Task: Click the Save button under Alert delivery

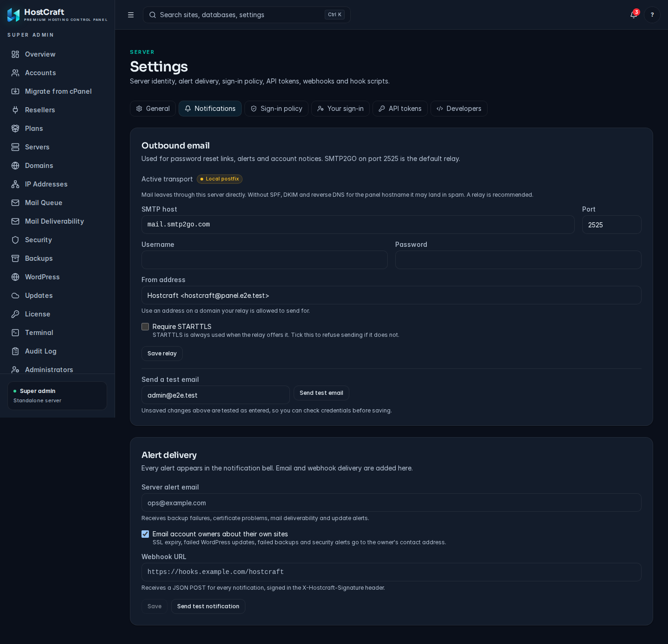Action: 154,606
